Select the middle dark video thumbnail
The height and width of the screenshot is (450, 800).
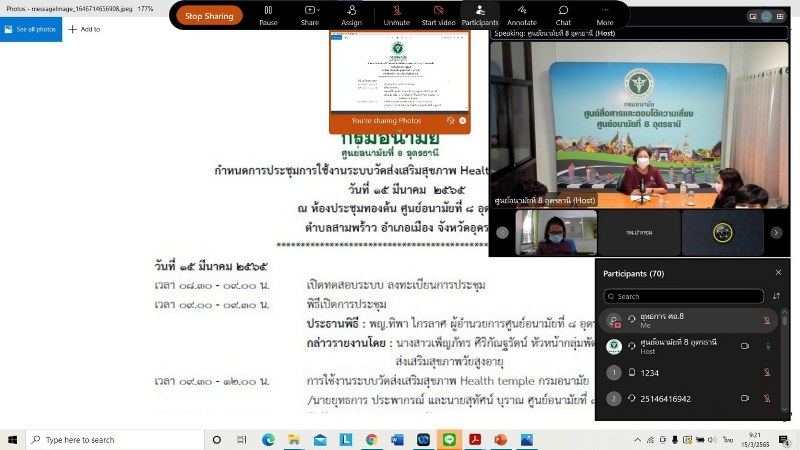pos(639,232)
